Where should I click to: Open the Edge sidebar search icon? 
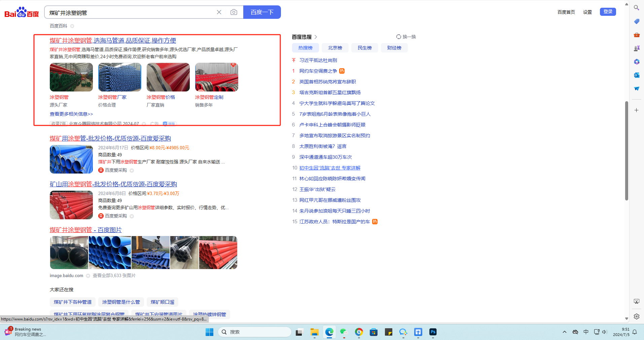point(636,8)
